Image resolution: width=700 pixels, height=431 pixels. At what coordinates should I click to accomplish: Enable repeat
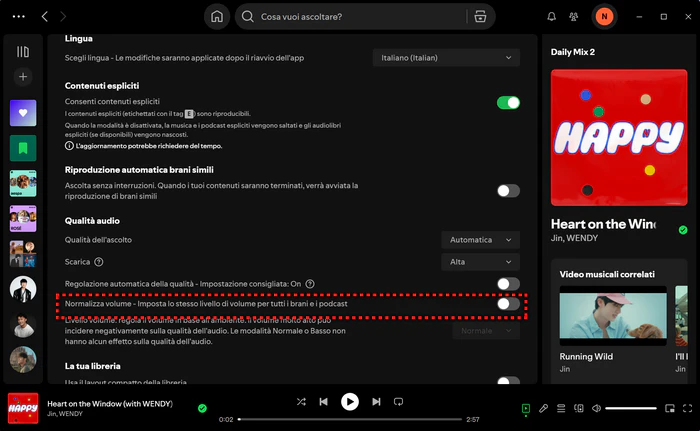[x=399, y=402]
